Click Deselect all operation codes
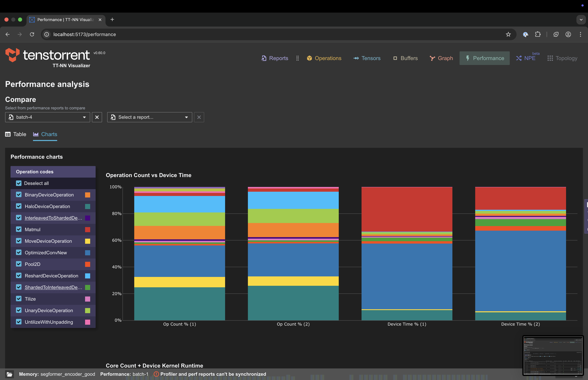 tap(19, 183)
